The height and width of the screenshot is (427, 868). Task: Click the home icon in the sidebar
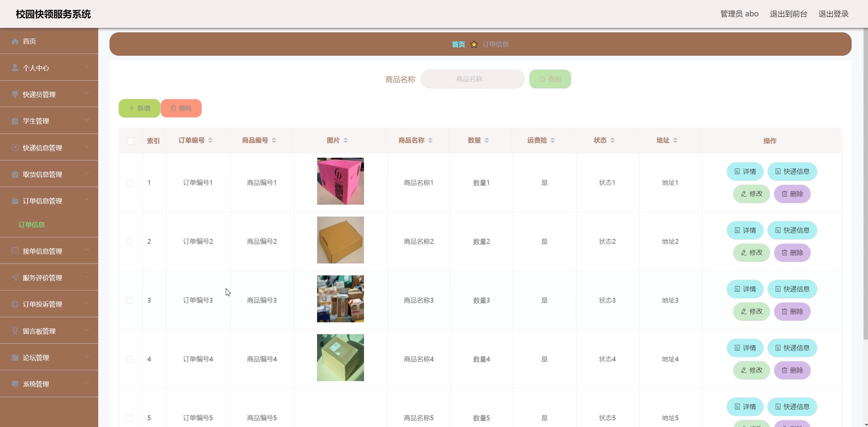(x=15, y=41)
